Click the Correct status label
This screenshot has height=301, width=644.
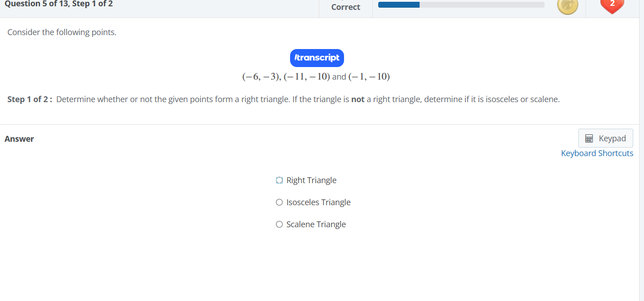click(345, 7)
